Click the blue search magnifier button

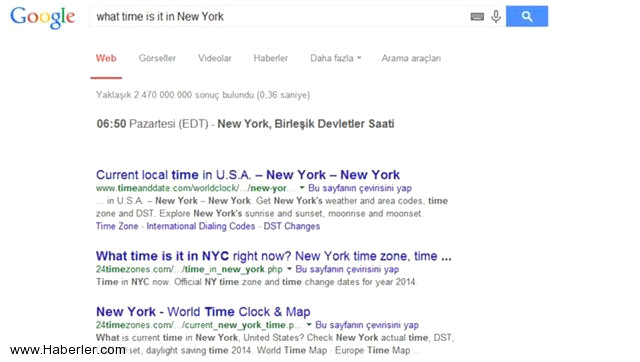(x=527, y=16)
